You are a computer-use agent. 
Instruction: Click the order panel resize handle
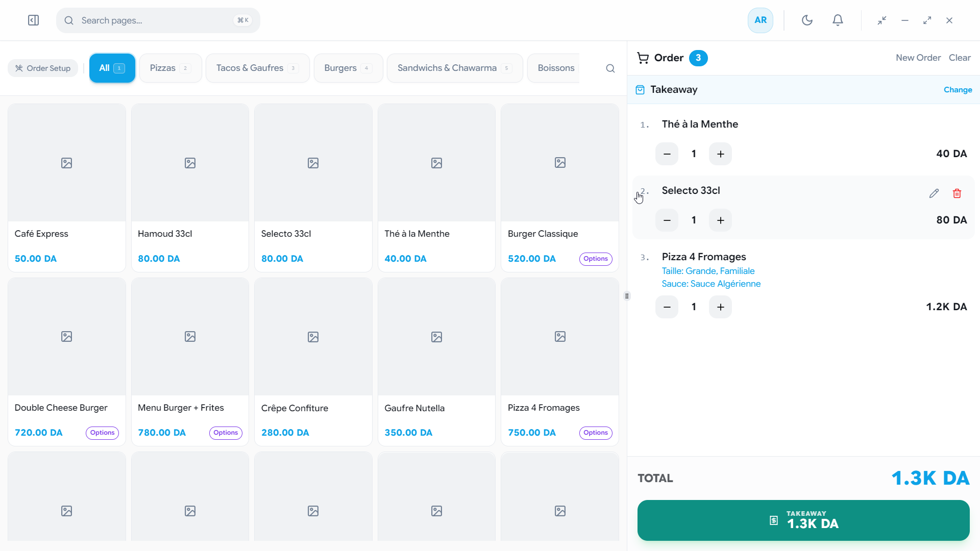click(x=627, y=296)
